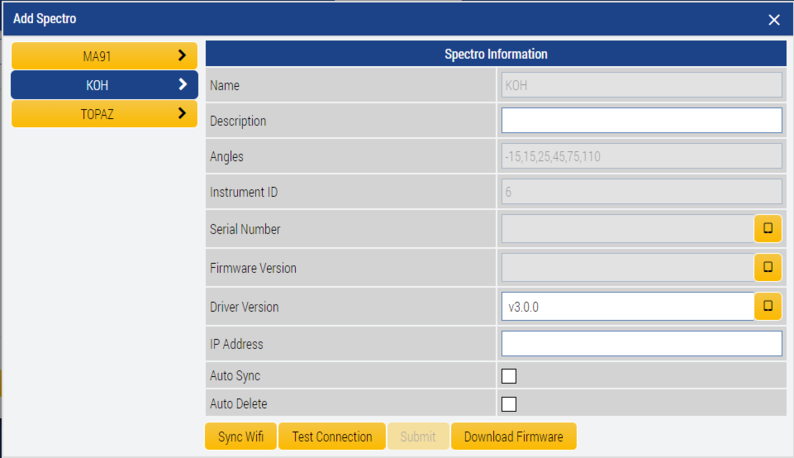Viewport: 794px width, 458px height.
Task: Expand the MA91 chevron arrow
Action: (182, 56)
